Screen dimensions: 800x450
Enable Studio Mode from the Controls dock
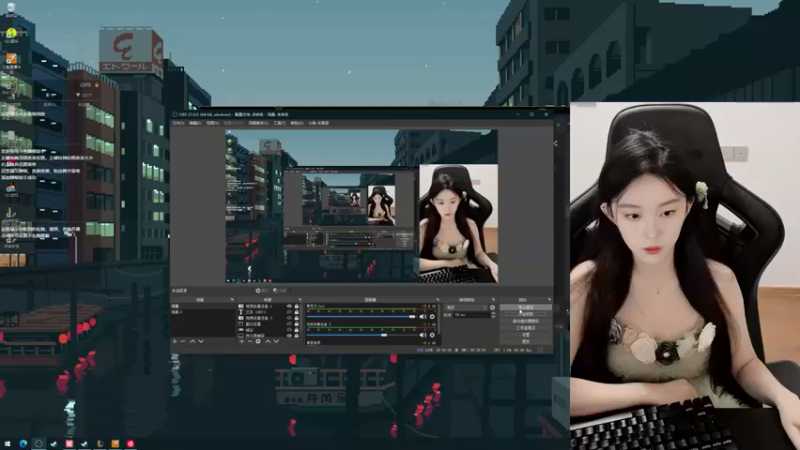point(526,328)
